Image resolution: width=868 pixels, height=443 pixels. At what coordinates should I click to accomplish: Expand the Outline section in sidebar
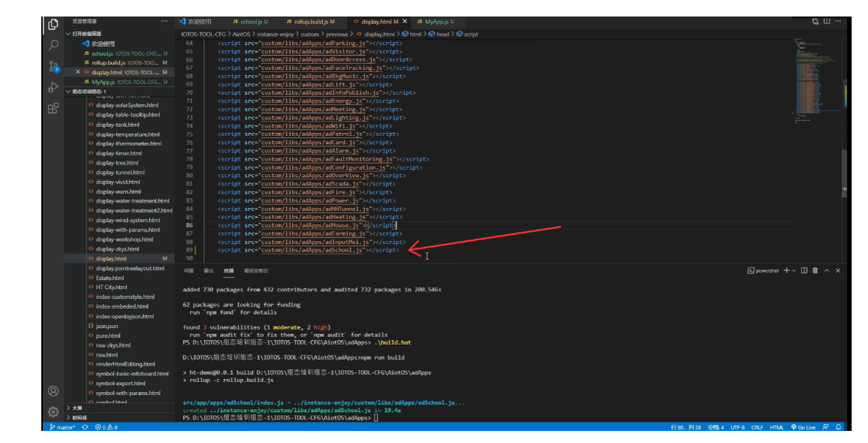coord(78,408)
